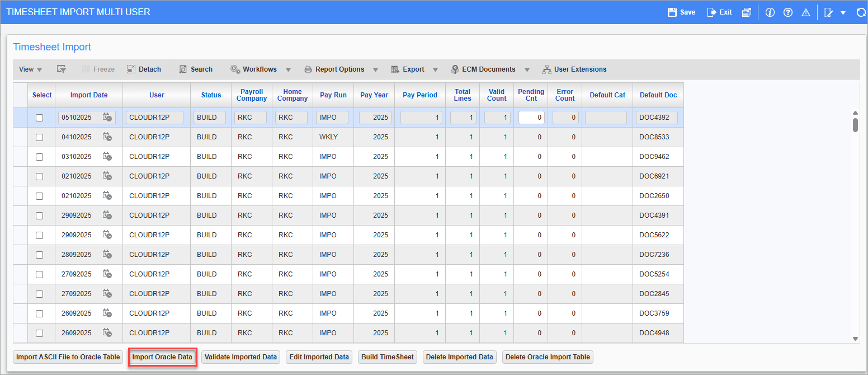Check the checkbox for the 04102025 WKLY row

39,137
